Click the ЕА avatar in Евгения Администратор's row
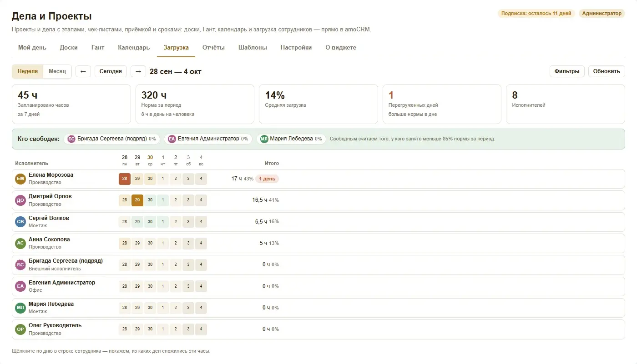637x364 pixels. tap(20, 286)
